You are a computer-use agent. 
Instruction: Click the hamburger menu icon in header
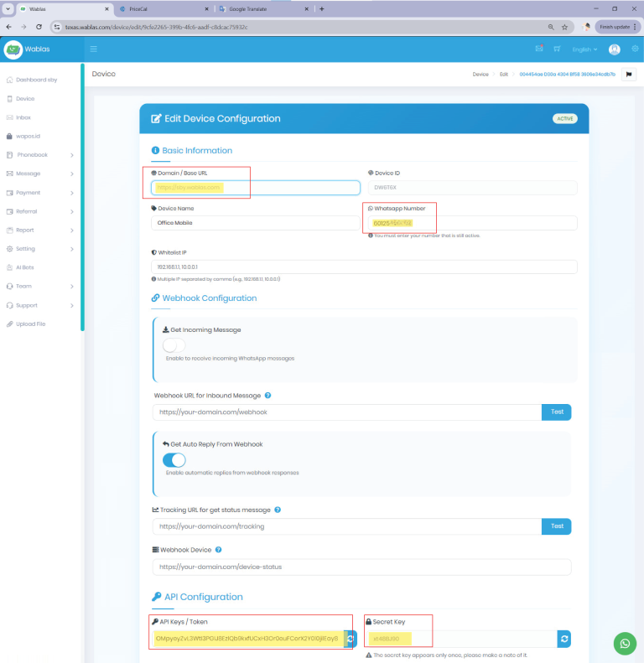93,49
